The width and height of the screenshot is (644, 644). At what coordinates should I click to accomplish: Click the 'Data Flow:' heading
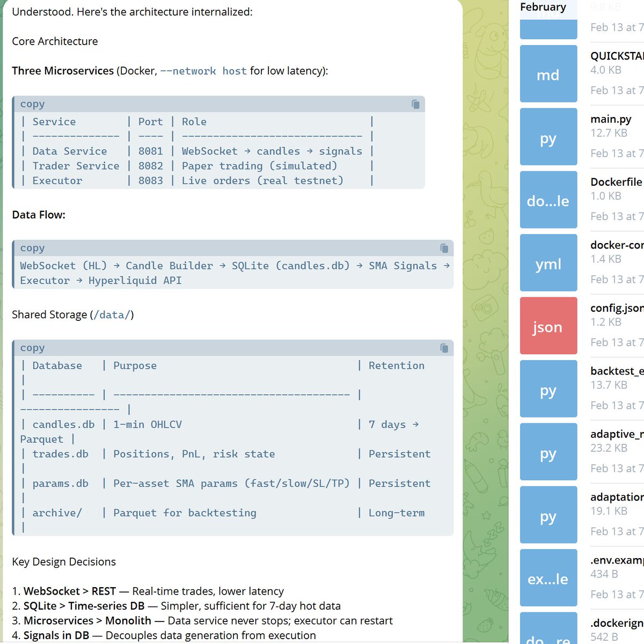click(39, 215)
